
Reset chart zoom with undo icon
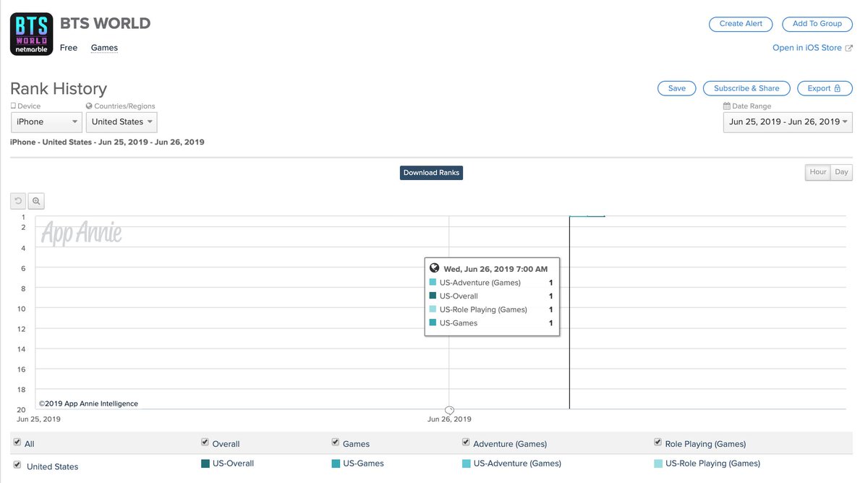click(x=19, y=201)
